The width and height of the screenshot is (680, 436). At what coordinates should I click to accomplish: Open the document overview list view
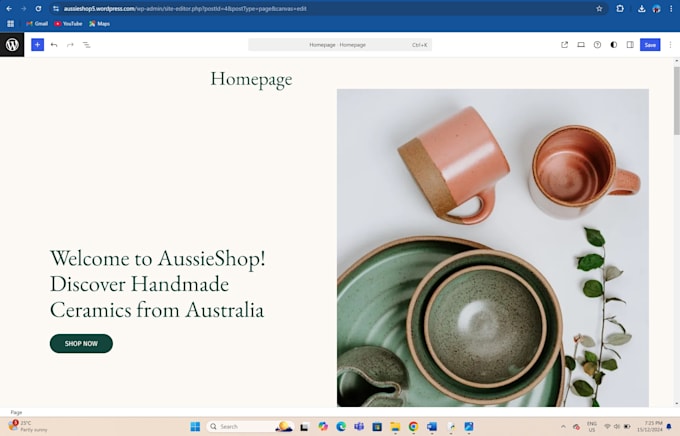[x=87, y=45]
